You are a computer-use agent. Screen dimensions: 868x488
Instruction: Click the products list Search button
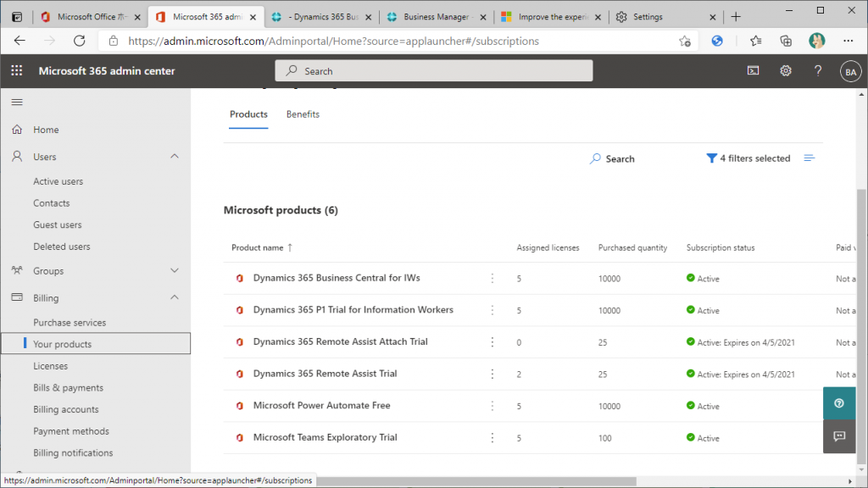[x=612, y=158]
